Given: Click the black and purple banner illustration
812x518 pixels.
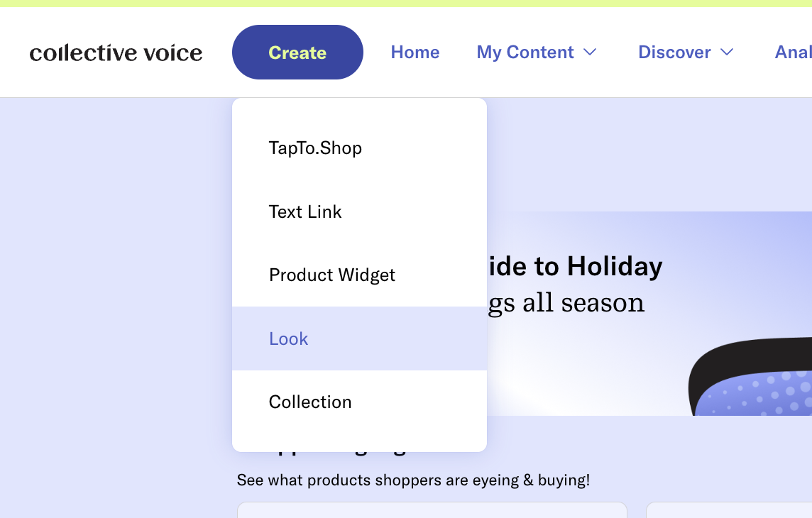Looking at the screenshot, I should (750, 376).
